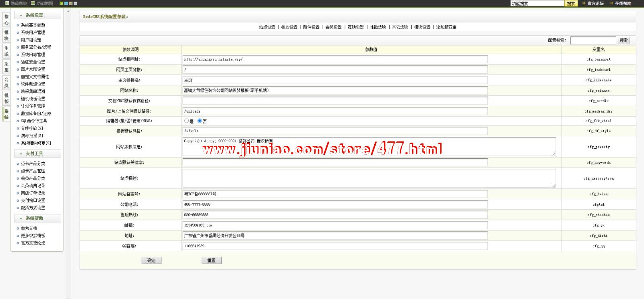Select the variable name cfg_basehost

tap(599, 59)
